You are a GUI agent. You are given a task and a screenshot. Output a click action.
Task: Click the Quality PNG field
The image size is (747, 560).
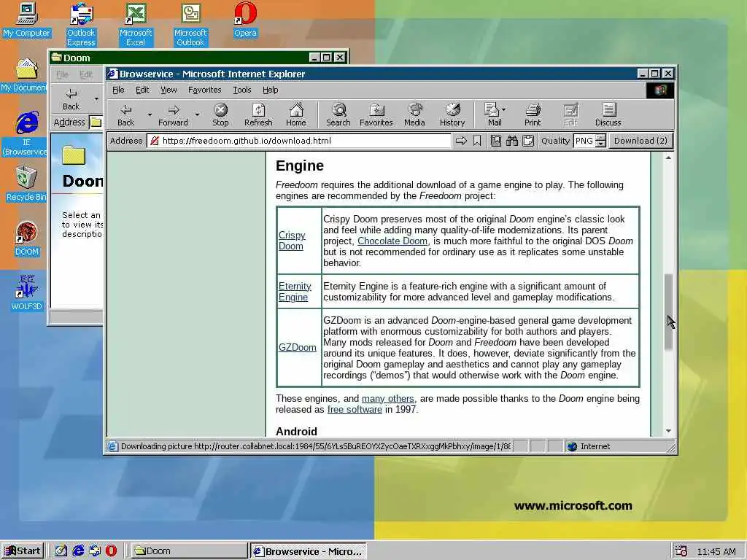pyautogui.click(x=584, y=141)
